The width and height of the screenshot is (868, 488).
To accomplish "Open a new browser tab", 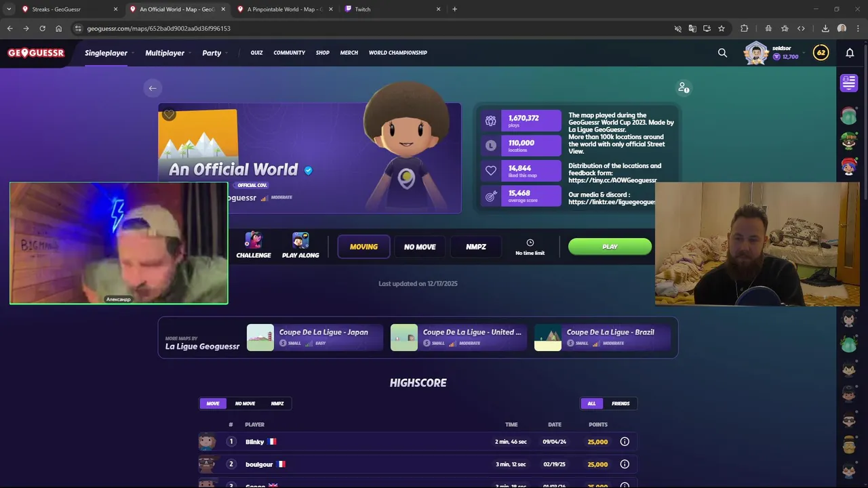I will 454,9.
